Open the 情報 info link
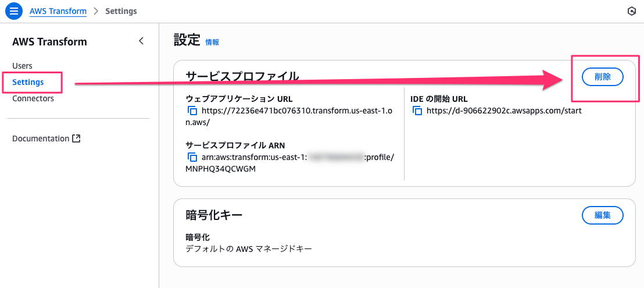The image size is (644, 288). coord(212,42)
